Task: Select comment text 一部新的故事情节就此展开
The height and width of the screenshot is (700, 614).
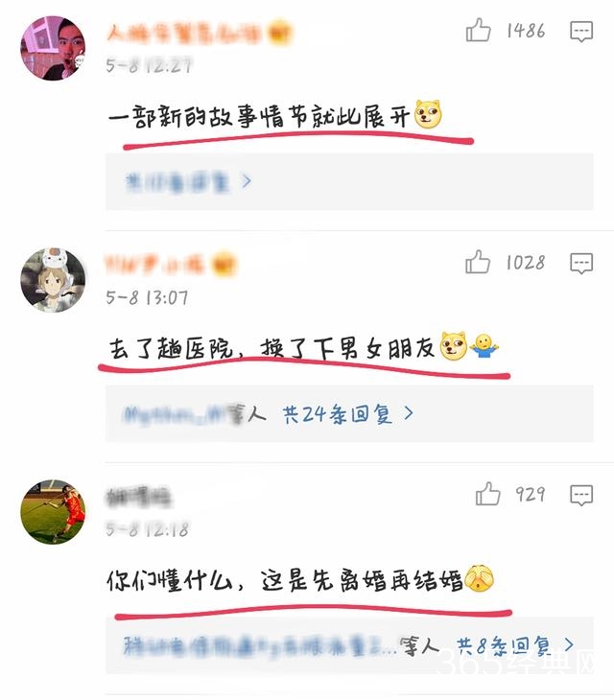Action: pos(259,116)
